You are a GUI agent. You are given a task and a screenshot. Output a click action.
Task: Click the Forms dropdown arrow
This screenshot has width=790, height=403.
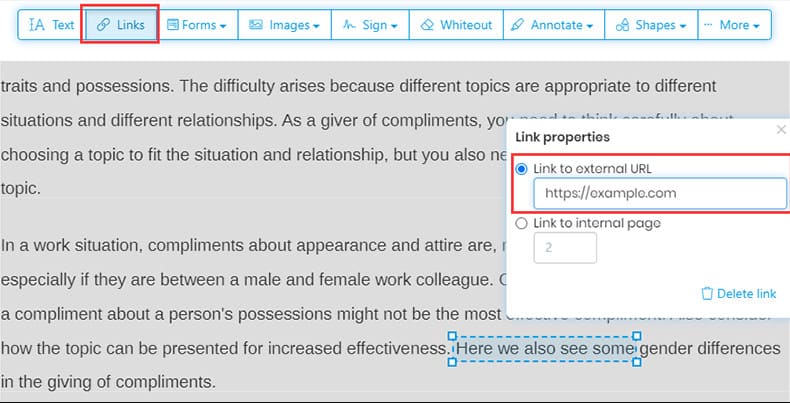(222, 26)
